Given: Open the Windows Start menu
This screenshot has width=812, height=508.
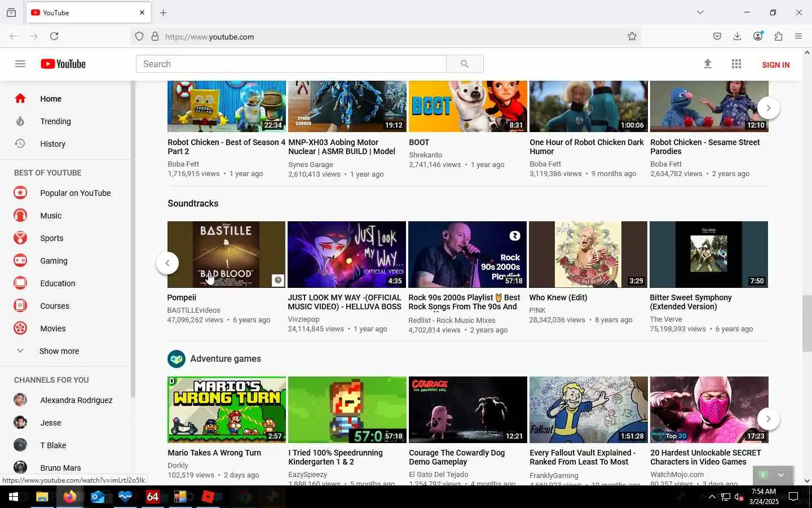Looking at the screenshot, I should pyautogui.click(x=14, y=497).
